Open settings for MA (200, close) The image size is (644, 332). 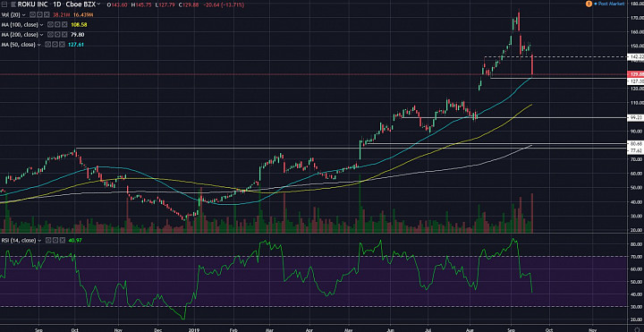pos(57,35)
